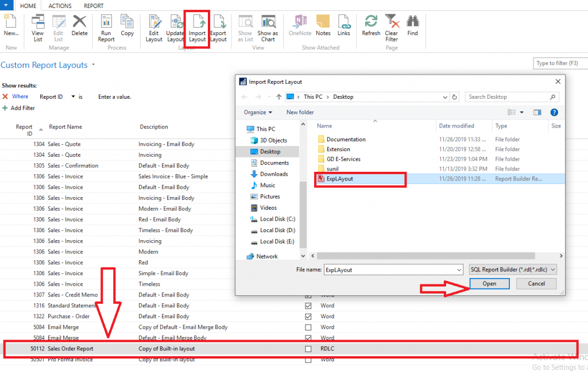Click Open to import ExpLAyout
Screen dimensions: 588x374
(489, 283)
